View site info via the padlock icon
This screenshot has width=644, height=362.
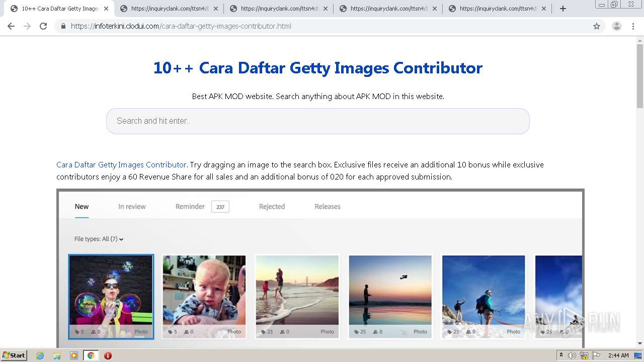click(x=63, y=26)
